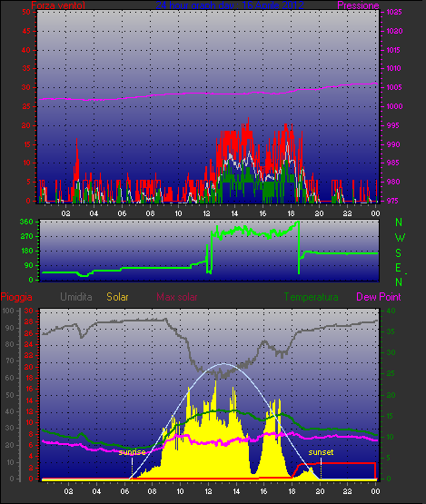The height and width of the screenshot is (504, 426).
Task: Click the top N compass letter
Action: (399, 222)
